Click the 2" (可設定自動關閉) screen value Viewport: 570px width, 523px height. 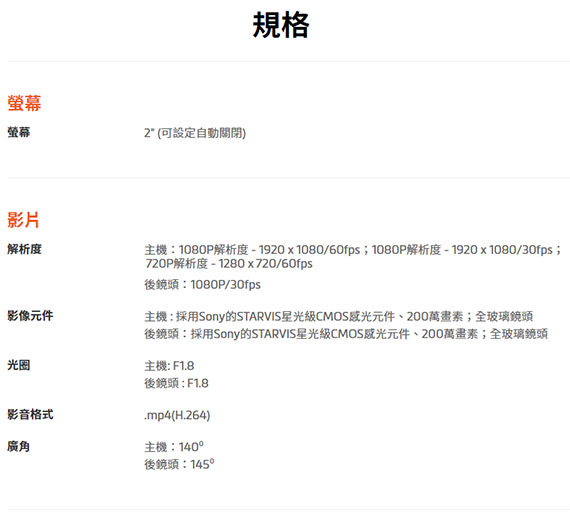(195, 133)
